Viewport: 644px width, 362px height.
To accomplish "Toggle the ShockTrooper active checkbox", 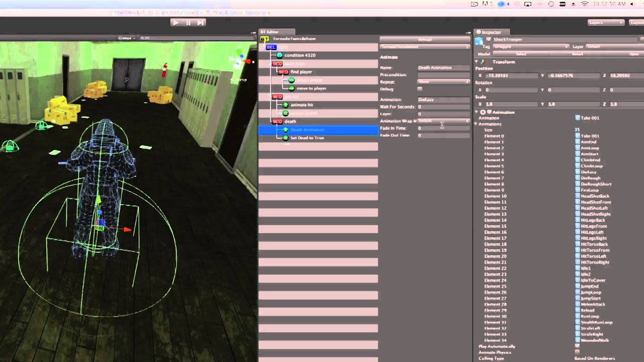I will point(488,39).
